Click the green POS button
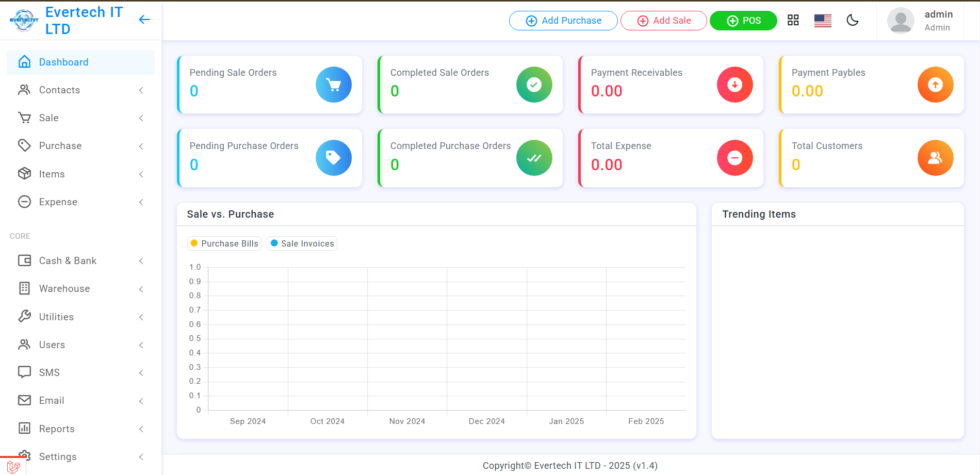This screenshot has width=980, height=475. (x=743, y=21)
